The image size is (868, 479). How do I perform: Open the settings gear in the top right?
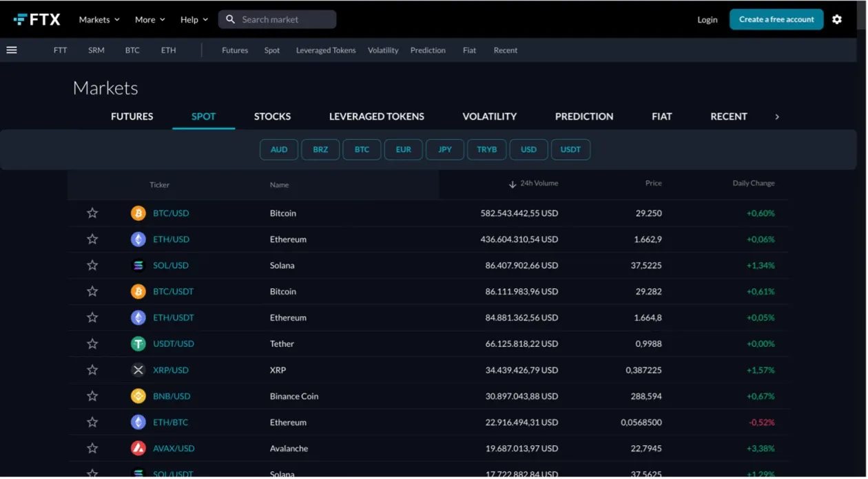click(x=837, y=19)
